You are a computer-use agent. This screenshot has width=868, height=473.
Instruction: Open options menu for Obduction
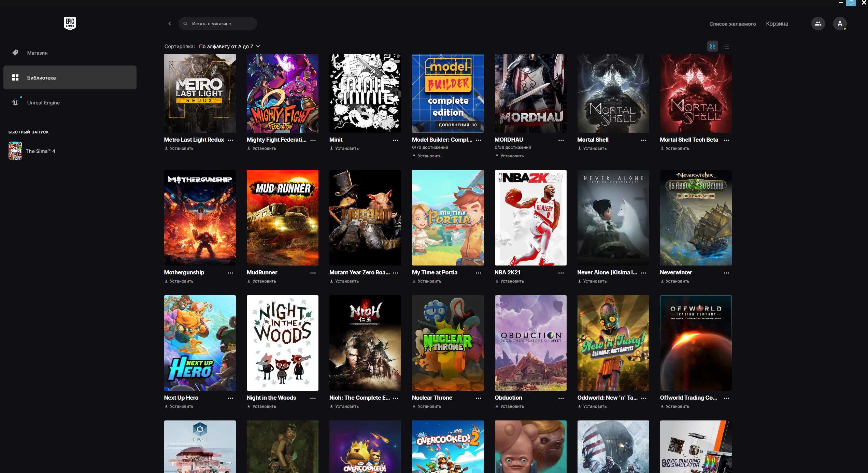pyautogui.click(x=561, y=398)
